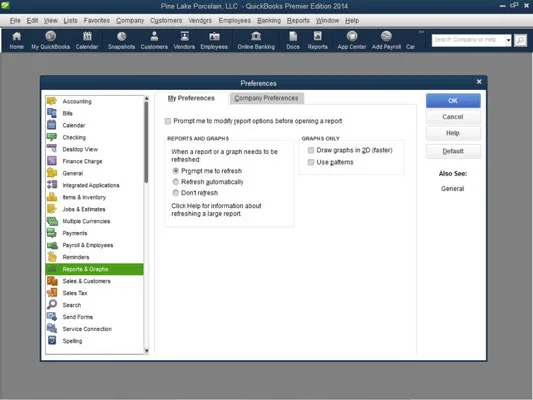Open My QuickBooks from toolbar
The image size is (533, 400).
[50, 40]
